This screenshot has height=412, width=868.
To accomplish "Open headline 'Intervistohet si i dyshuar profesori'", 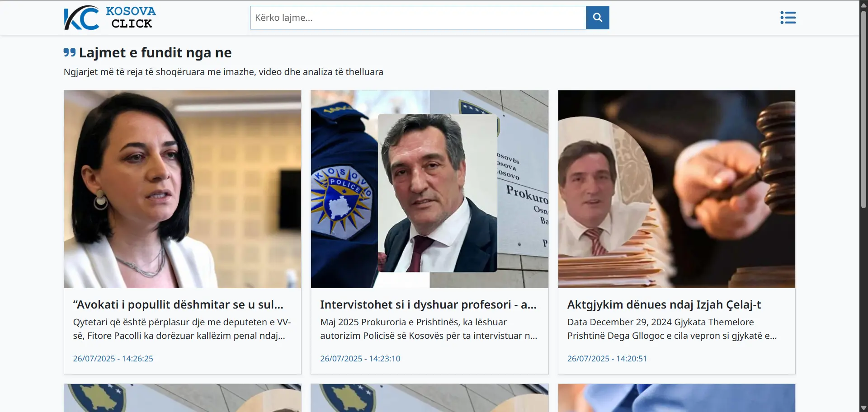I will point(428,304).
